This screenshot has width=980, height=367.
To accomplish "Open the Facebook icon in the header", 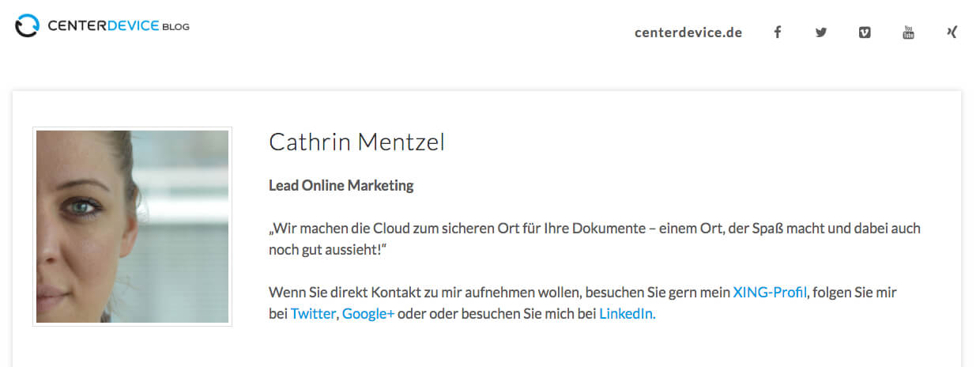I will 778,32.
